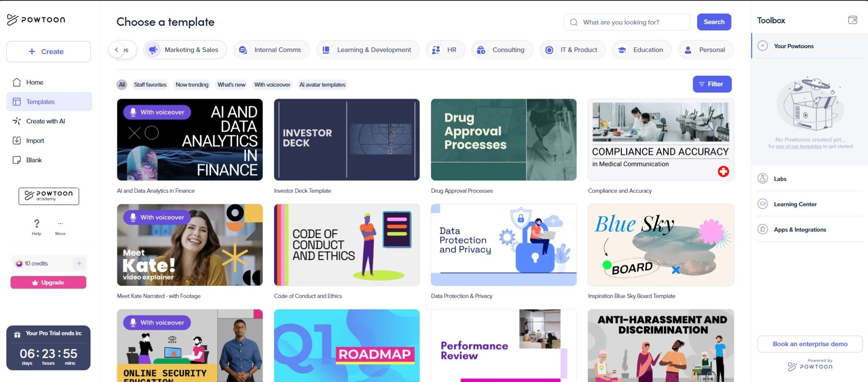Open the Drug Approval Processes template

click(x=504, y=140)
